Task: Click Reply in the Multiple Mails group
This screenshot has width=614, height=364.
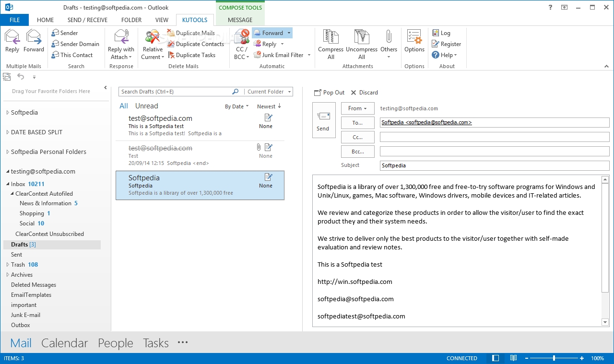Action: click(x=12, y=41)
